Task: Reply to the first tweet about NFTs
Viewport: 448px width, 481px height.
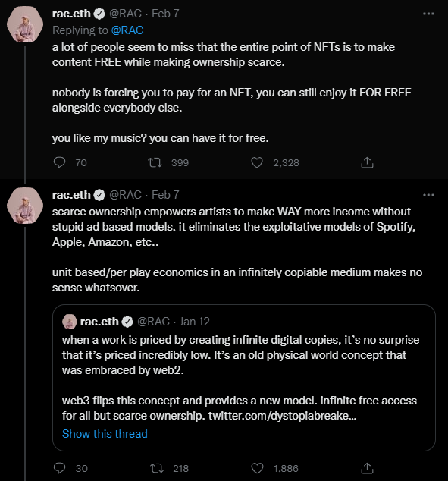Action: point(59,162)
